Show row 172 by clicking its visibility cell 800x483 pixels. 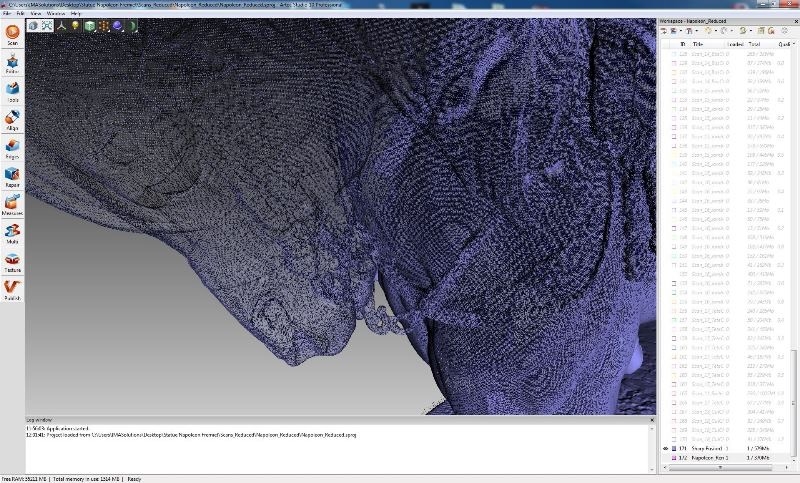tap(665, 458)
